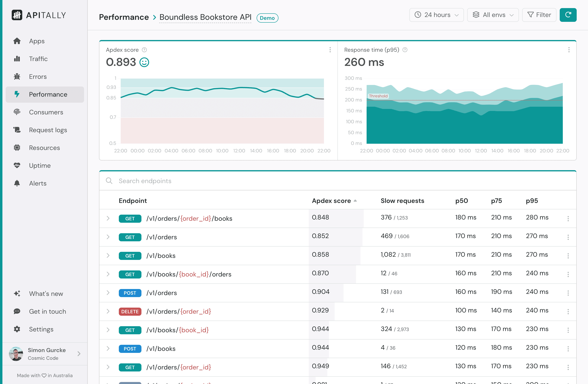
Task: Click the Consumers fingerprint icon
Action: (x=17, y=112)
